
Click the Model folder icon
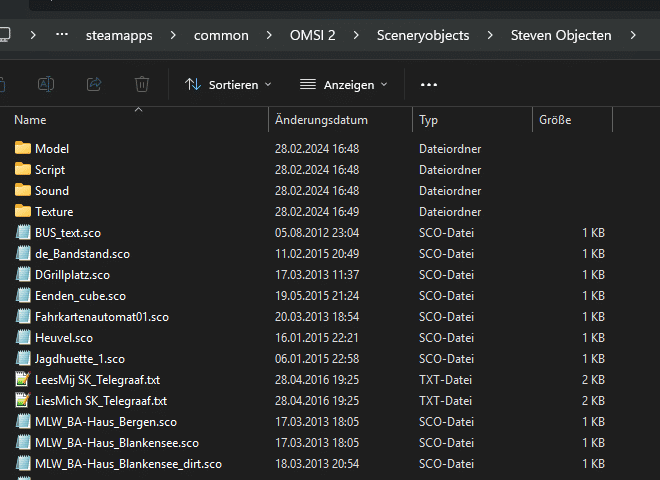23,149
